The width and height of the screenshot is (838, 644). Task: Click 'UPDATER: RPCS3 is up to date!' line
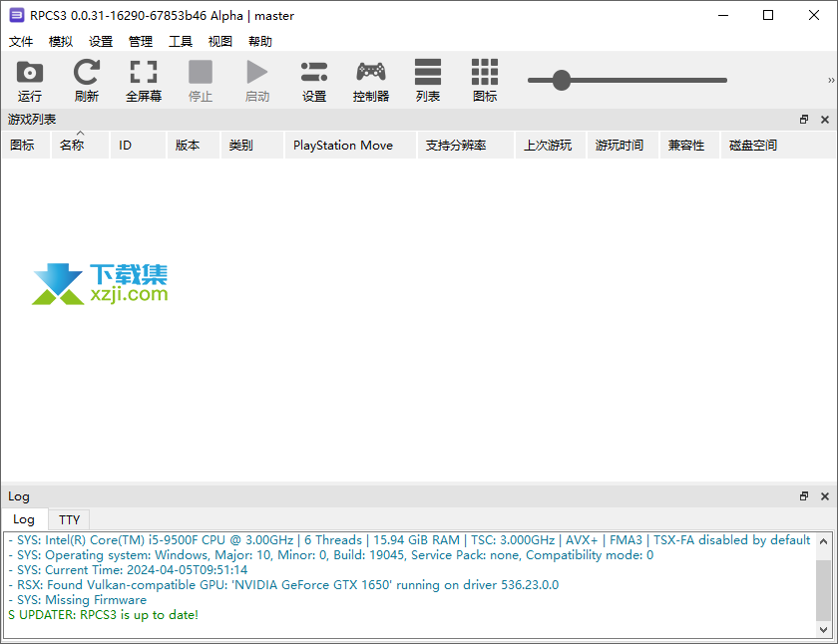coord(103,615)
